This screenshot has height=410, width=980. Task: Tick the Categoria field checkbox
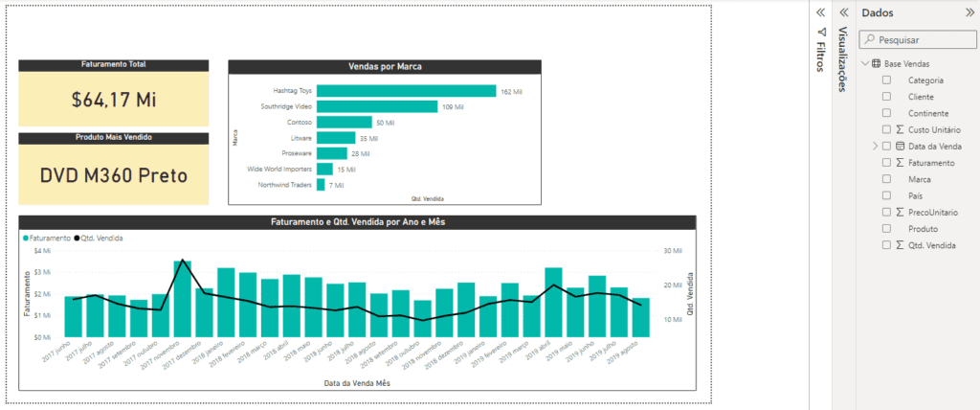[886, 80]
